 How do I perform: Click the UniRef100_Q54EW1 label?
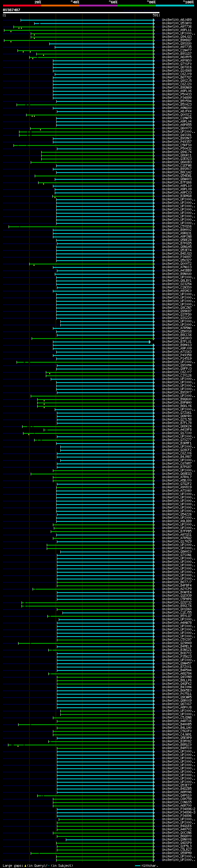click(x=177, y=176)
